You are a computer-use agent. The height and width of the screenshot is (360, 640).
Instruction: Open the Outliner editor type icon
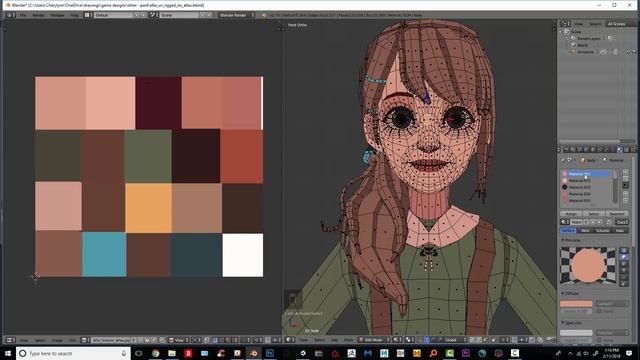[x=564, y=24]
